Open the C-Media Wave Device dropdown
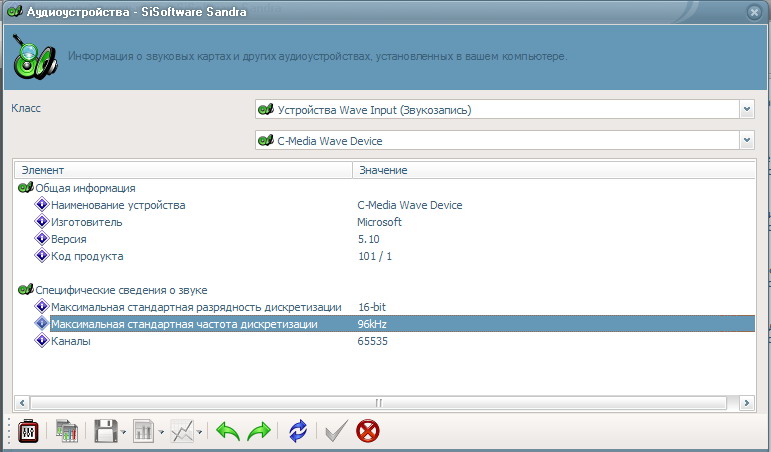771x452 pixels. pyautogui.click(x=746, y=141)
